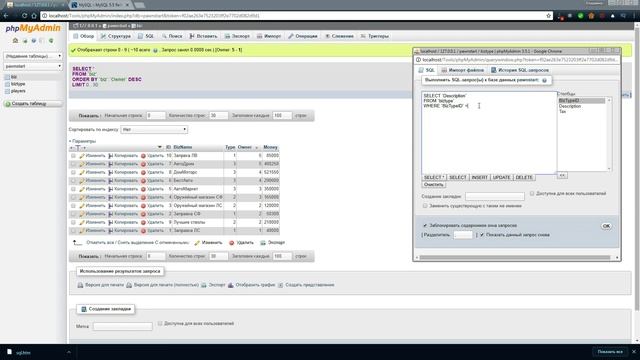Screen dimensions: 640x360
Task: Click browser home button
Action: pyautogui.click(x=34, y=16)
